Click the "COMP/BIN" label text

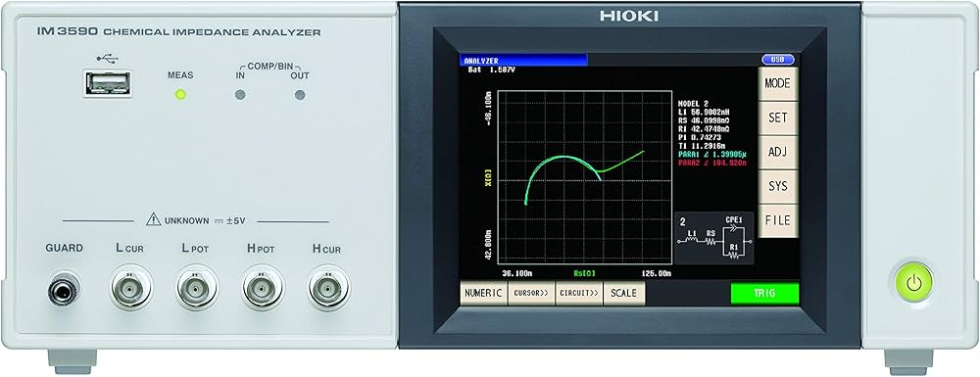click(x=269, y=67)
